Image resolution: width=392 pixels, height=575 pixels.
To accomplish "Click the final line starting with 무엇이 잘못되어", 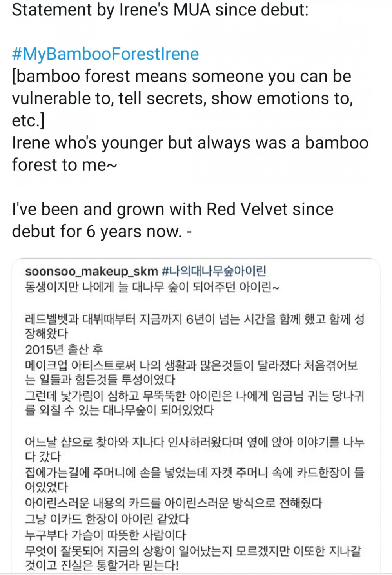I will click(x=193, y=558).
